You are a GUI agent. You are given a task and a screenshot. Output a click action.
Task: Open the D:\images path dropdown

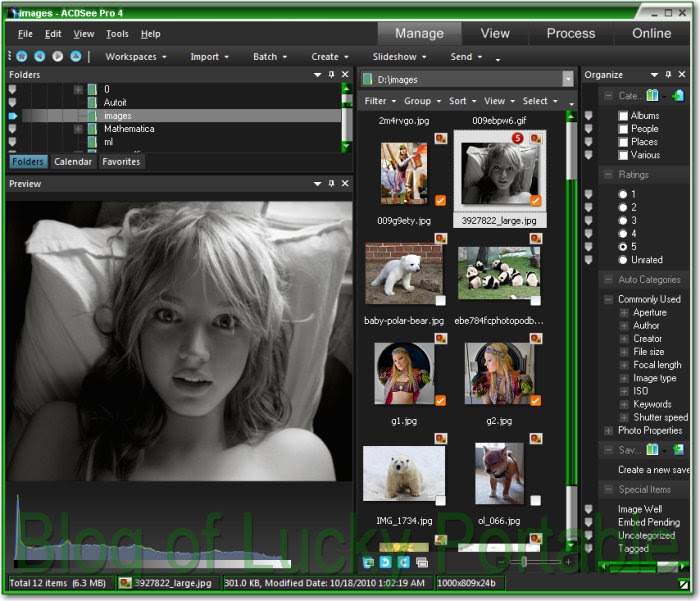click(x=567, y=78)
